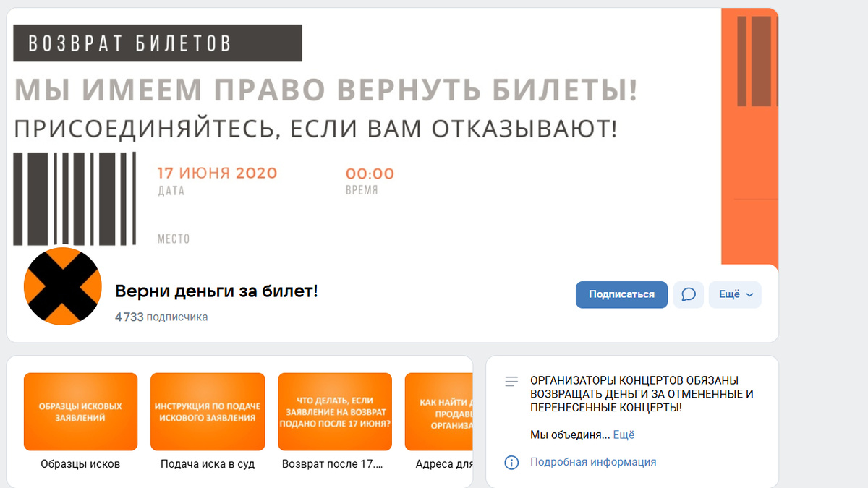Expand the description via the «Ещё» link
The height and width of the screenshot is (488, 868).
point(624,435)
